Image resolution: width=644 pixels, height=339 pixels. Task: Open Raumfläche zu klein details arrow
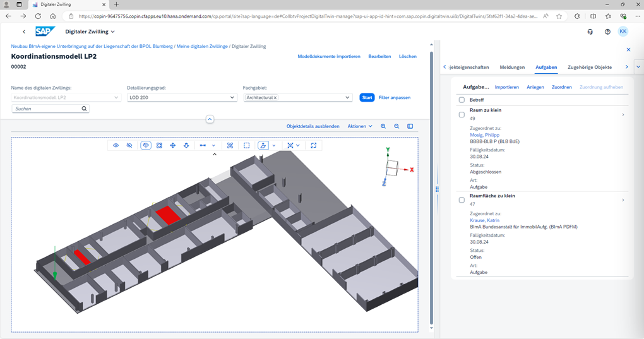pos(623,200)
